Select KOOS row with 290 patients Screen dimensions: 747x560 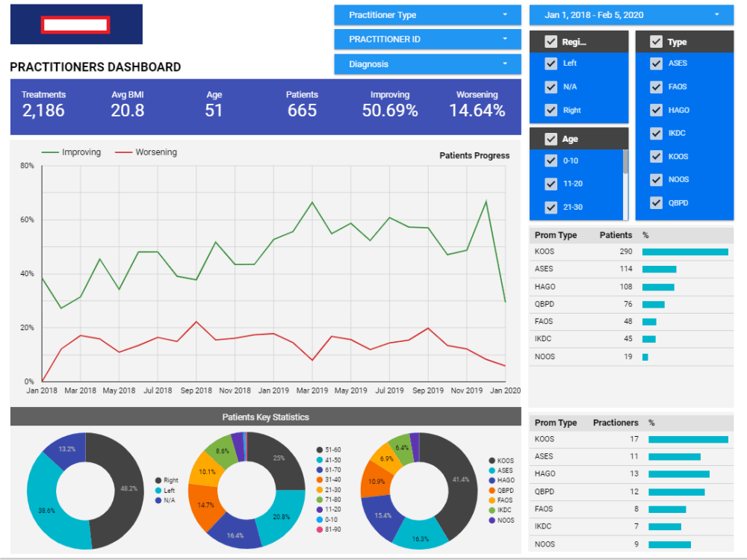[x=631, y=252]
